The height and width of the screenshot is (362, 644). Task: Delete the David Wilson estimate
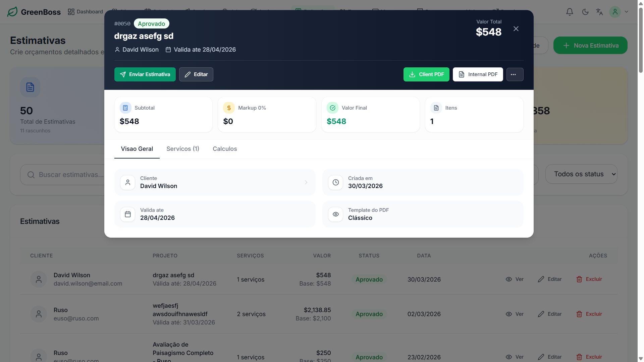[x=589, y=279]
